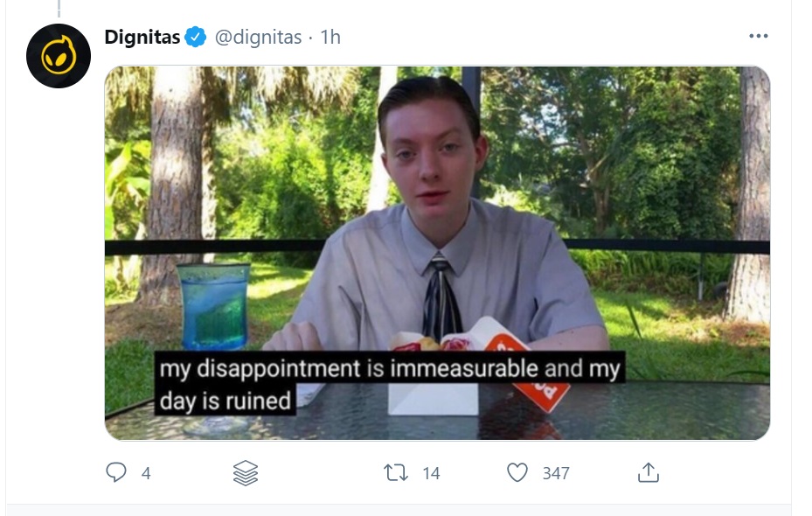Like the tweet with the heart icon

(x=517, y=472)
